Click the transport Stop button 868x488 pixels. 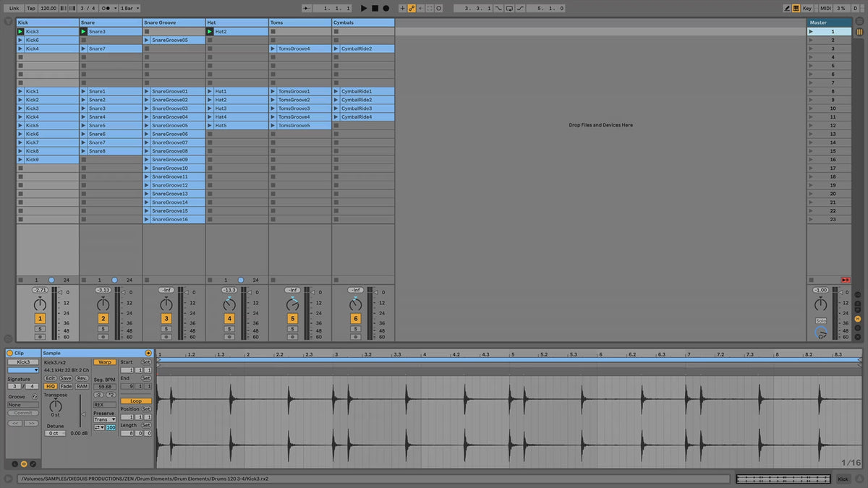click(375, 8)
